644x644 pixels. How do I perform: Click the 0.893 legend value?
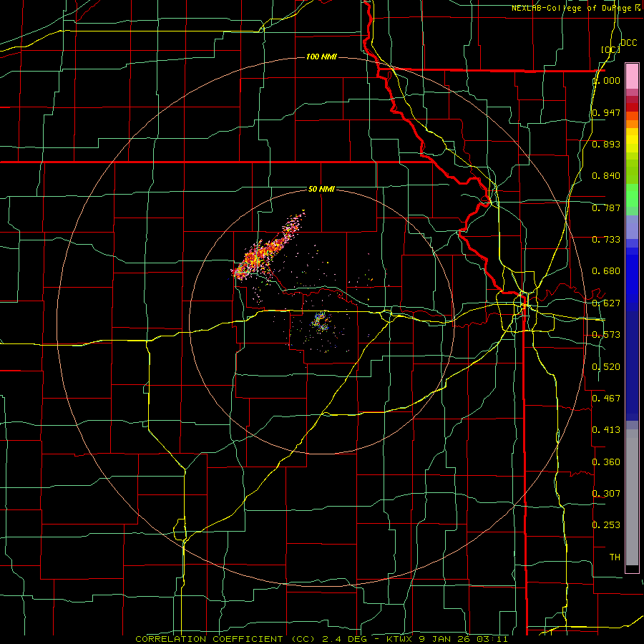(606, 144)
